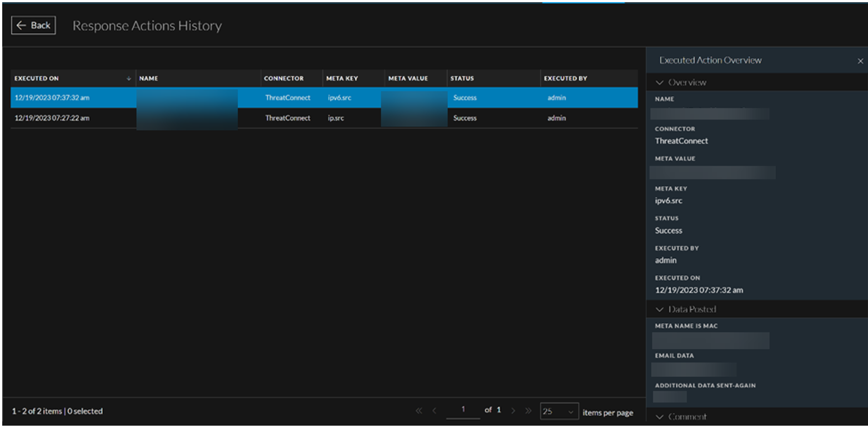
Task: Open the items per page dropdown
Action: point(559,412)
